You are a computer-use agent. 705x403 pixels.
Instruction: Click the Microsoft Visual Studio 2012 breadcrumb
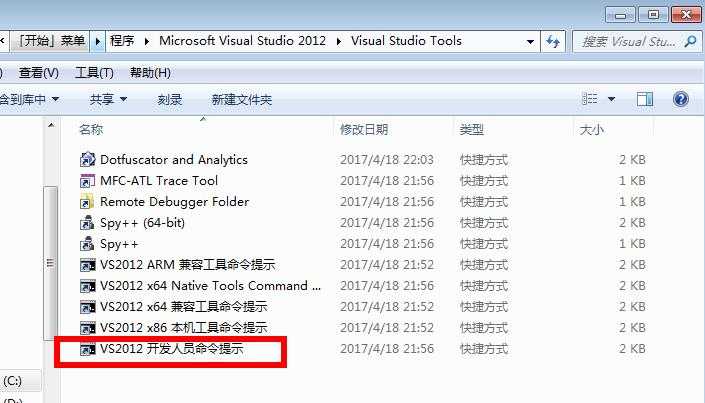click(x=242, y=41)
